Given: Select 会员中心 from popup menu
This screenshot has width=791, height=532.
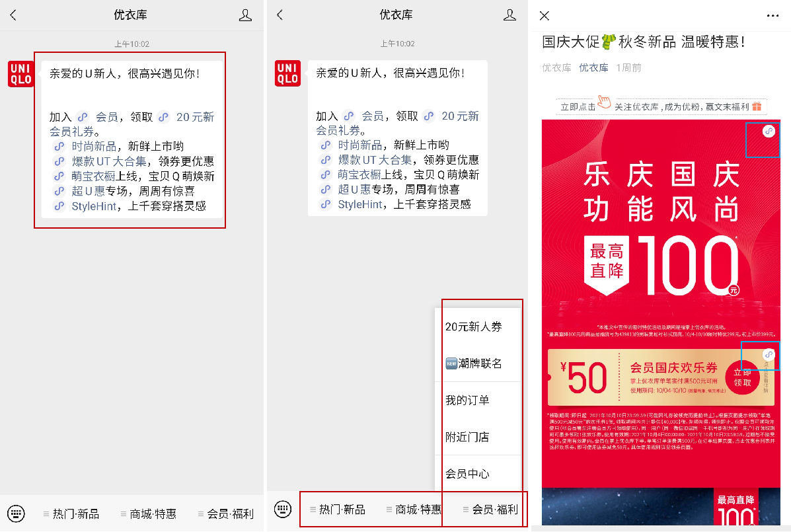Looking at the screenshot, I should click(478, 473).
